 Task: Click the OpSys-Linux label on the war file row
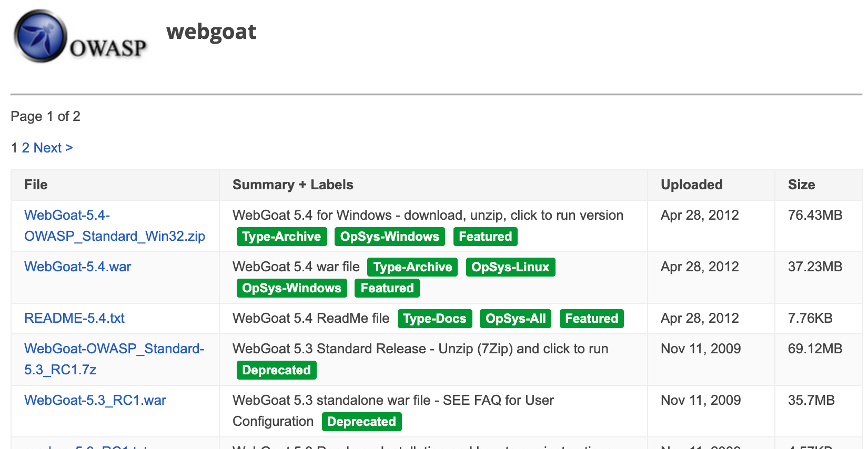(x=510, y=267)
